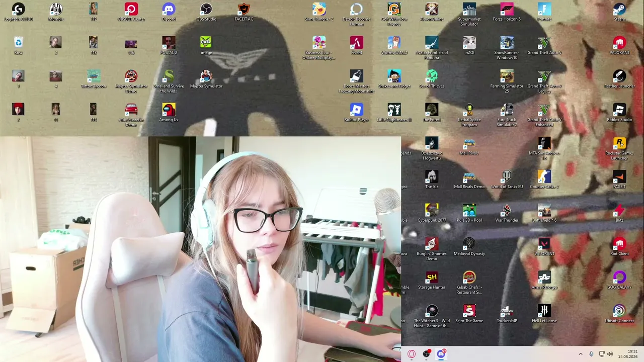Select the Shakes and Fidget icon
644x362 pixels.
(394, 79)
